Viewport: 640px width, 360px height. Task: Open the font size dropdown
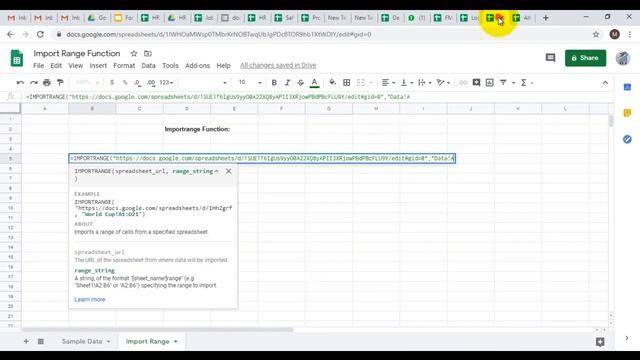pos(250,82)
